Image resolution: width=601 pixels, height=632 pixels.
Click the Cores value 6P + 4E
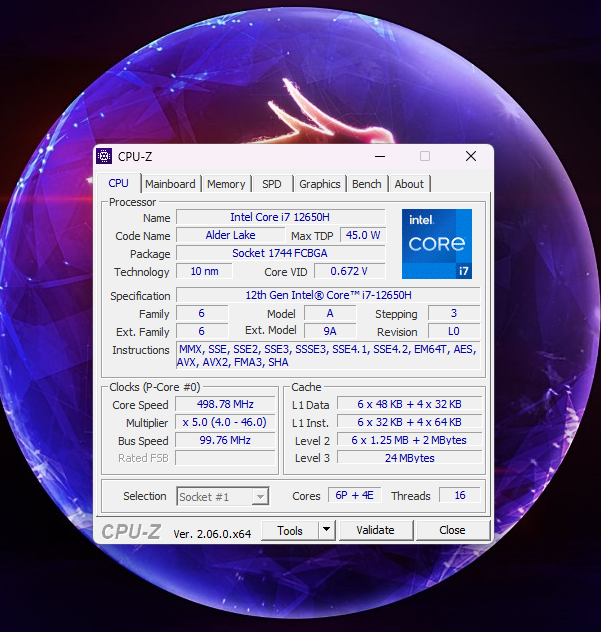(x=354, y=495)
